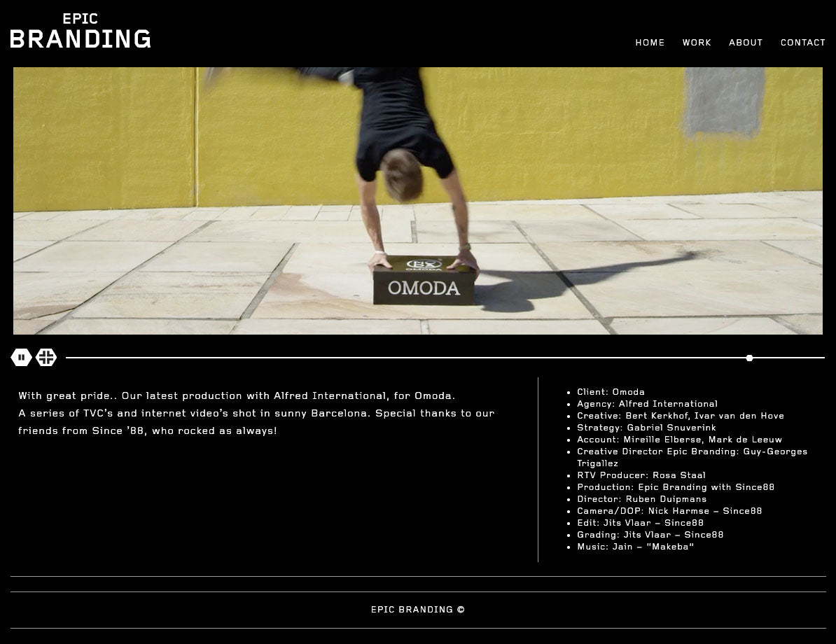Viewport: 836px width, 644px height.
Task: Select the "RTV Producer: Rosa Staal" line
Action: pyautogui.click(x=641, y=475)
